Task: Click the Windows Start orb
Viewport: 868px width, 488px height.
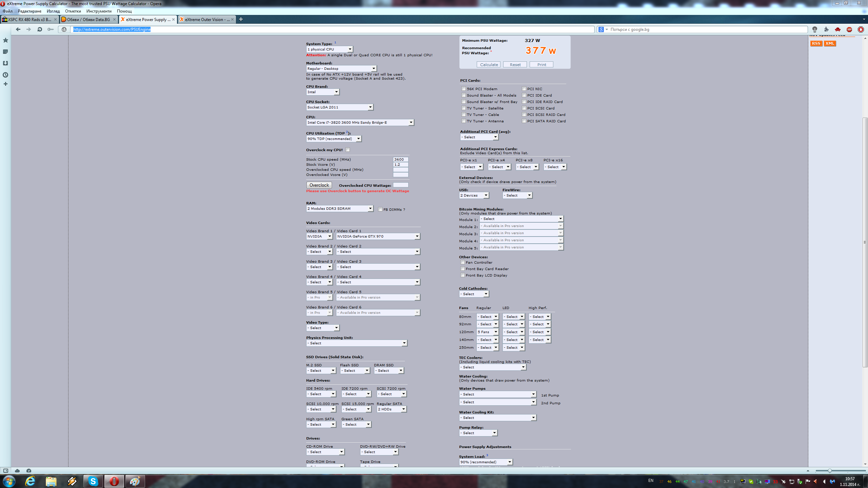Action: tap(9, 481)
